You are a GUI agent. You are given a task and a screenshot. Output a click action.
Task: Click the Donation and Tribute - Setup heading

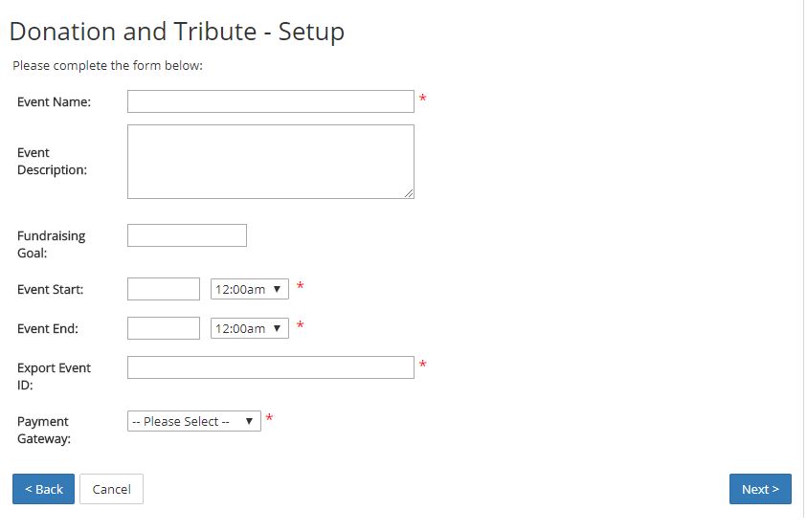tap(176, 32)
